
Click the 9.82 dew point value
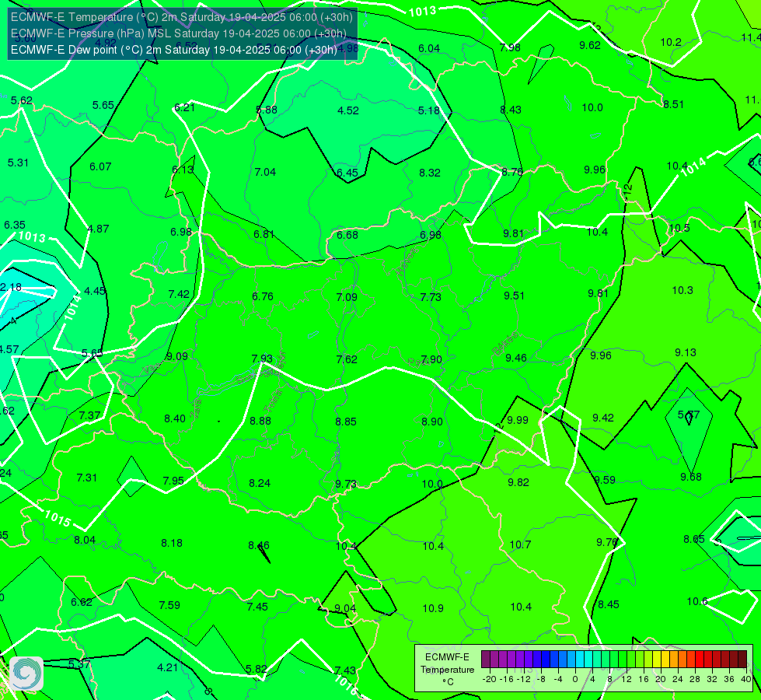coord(518,482)
